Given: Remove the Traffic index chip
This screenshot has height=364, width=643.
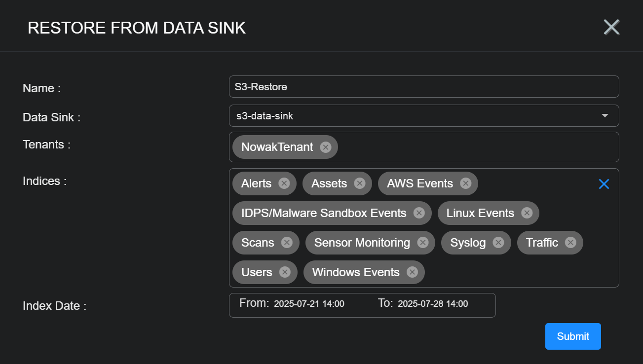Looking at the screenshot, I should click(x=570, y=243).
